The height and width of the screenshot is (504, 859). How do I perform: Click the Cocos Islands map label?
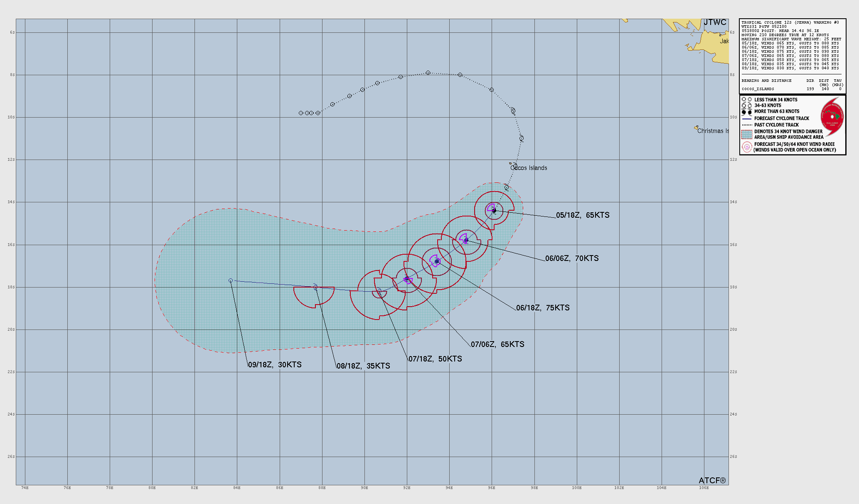tap(529, 168)
